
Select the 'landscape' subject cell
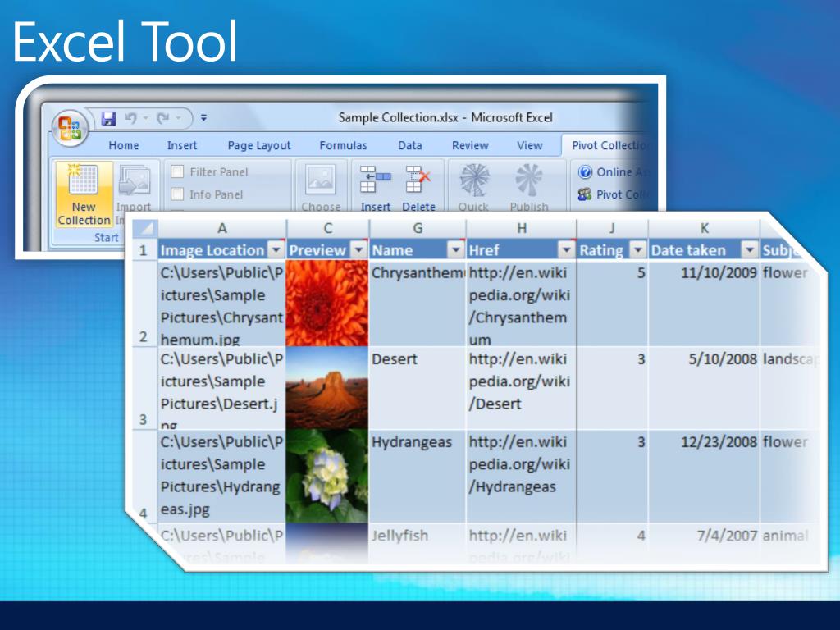(x=791, y=388)
